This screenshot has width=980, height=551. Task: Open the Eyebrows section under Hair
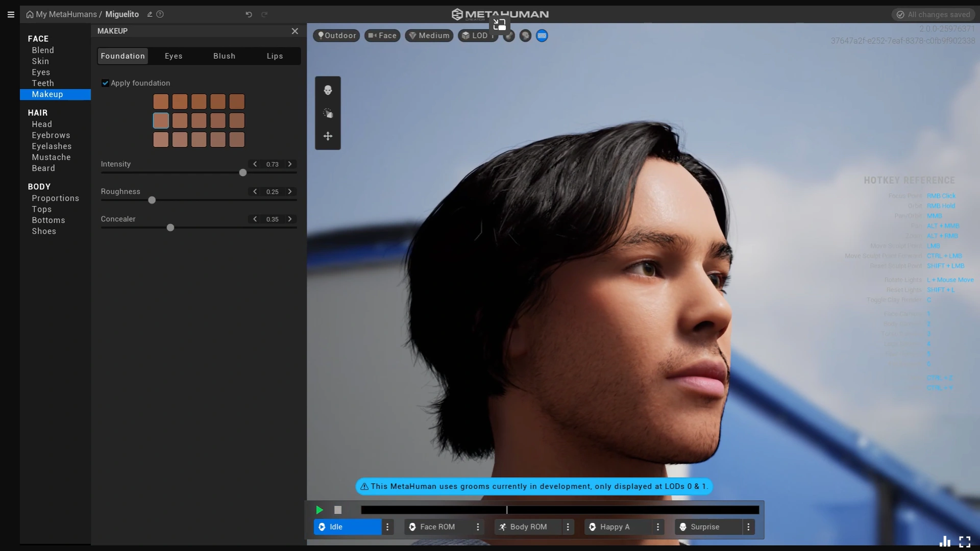point(51,135)
